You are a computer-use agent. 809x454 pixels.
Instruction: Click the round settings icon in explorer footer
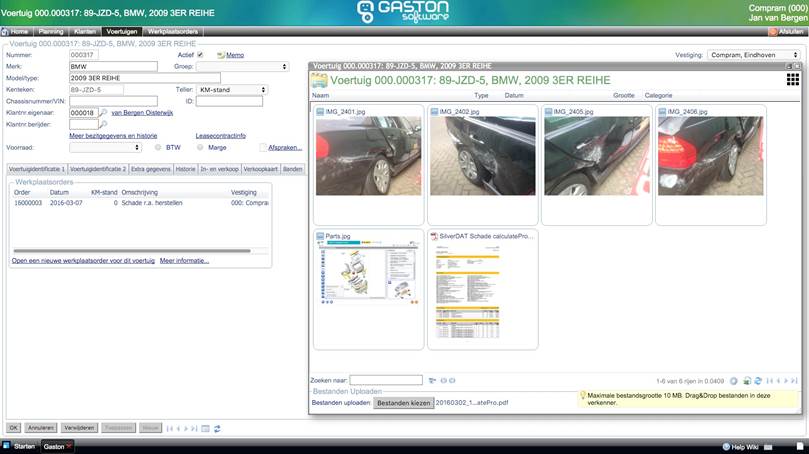734,381
